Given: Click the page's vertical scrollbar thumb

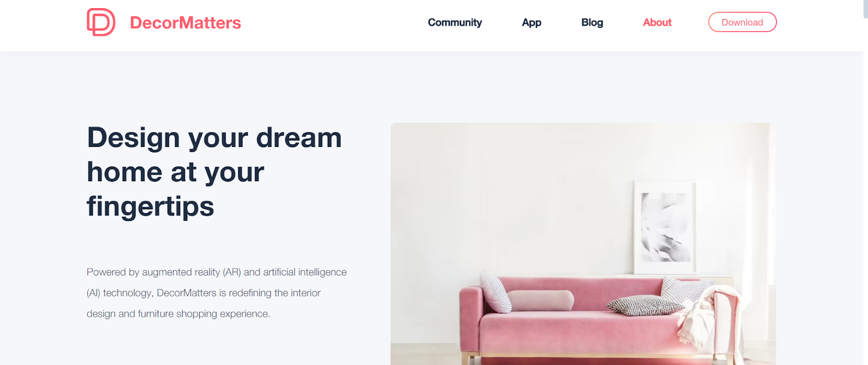Looking at the screenshot, I should [x=865, y=9].
